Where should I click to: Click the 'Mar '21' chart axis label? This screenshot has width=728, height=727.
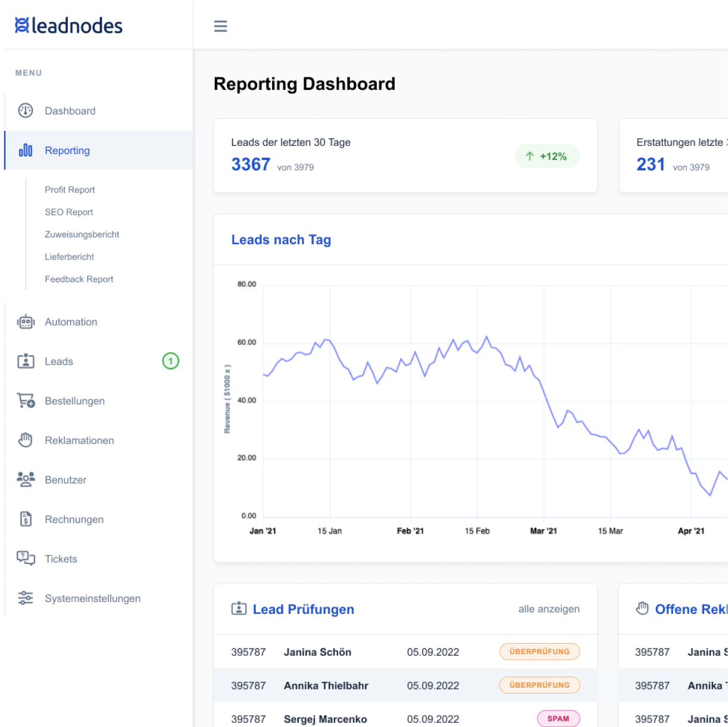click(x=543, y=531)
